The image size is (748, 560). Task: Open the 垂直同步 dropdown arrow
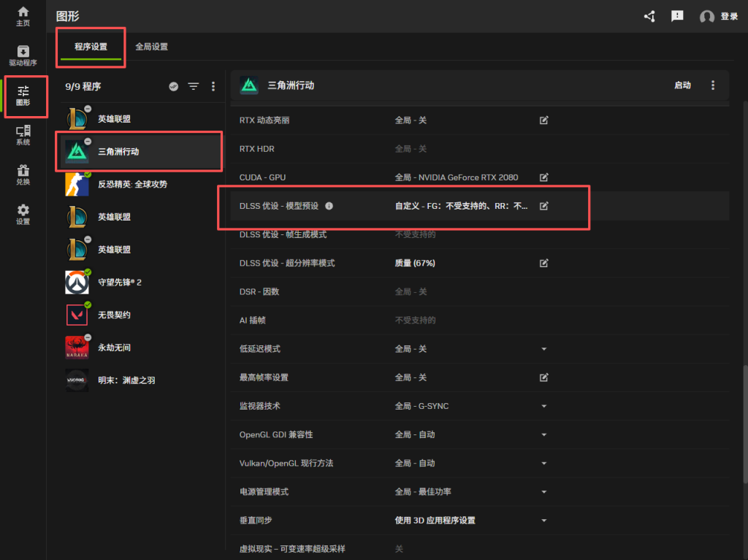coord(543,521)
